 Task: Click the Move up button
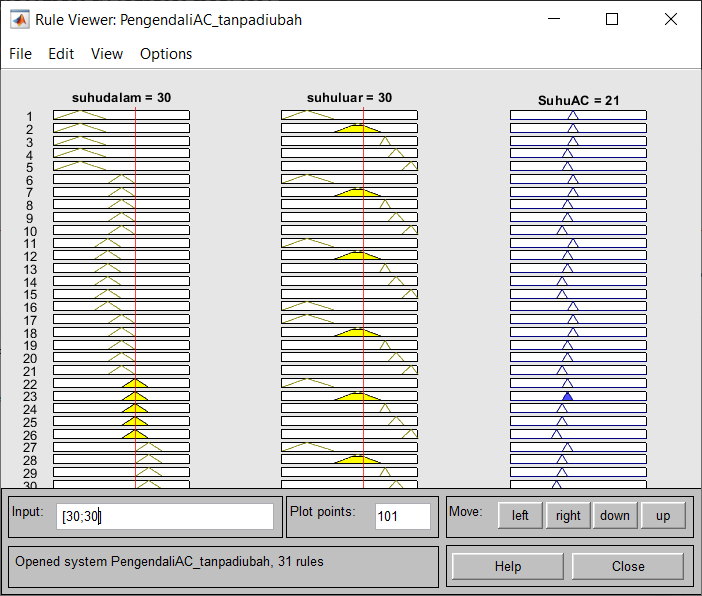coord(663,515)
